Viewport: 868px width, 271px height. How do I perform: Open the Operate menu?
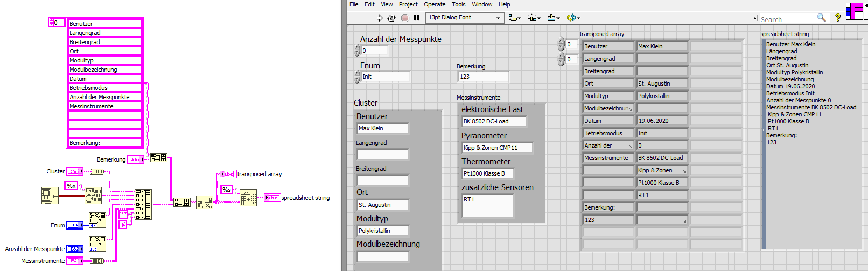coord(435,4)
